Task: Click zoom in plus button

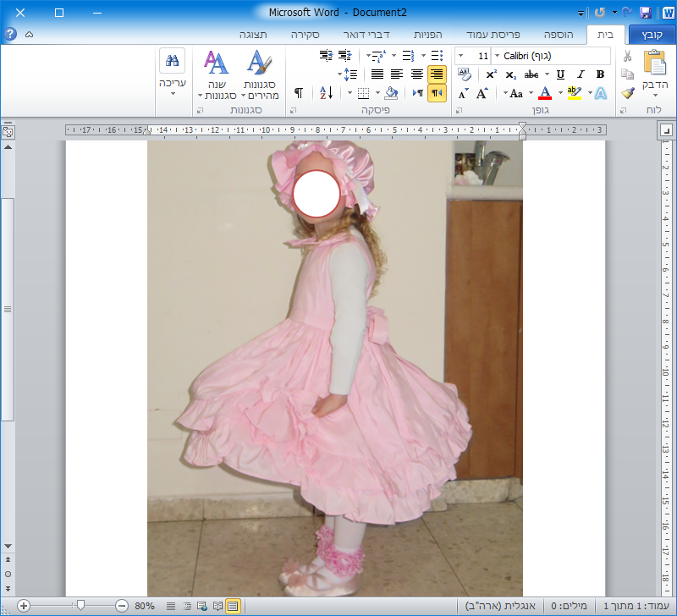Action: click(x=24, y=606)
